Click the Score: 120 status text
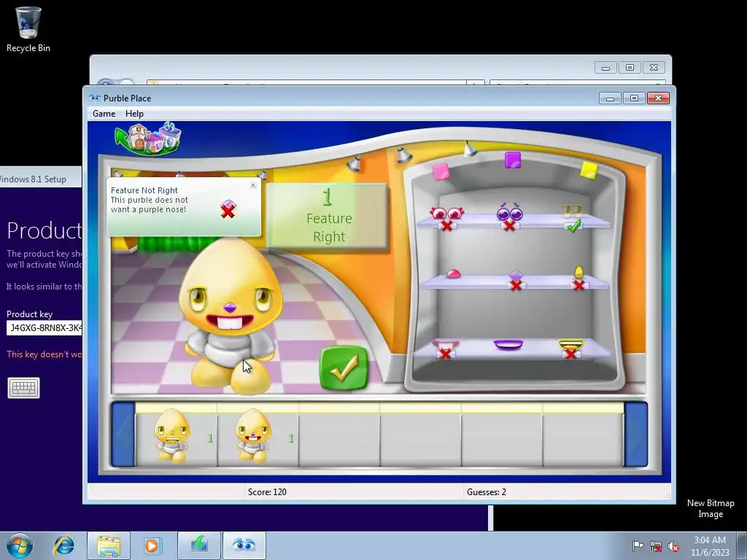 pyautogui.click(x=267, y=492)
